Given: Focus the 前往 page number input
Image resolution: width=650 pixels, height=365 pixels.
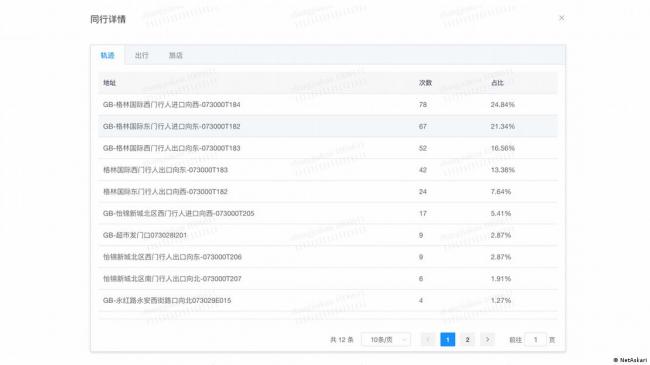Looking at the screenshot, I should coord(535,340).
